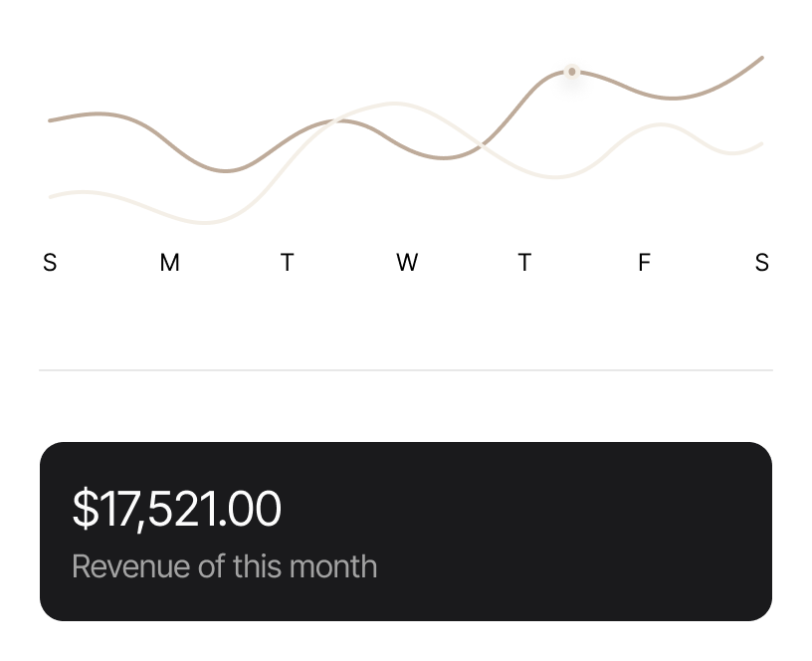The image size is (812, 661).
Task: Click the dark line's right end above Saturday
Action: pyautogui.click(x=761, y=58)
